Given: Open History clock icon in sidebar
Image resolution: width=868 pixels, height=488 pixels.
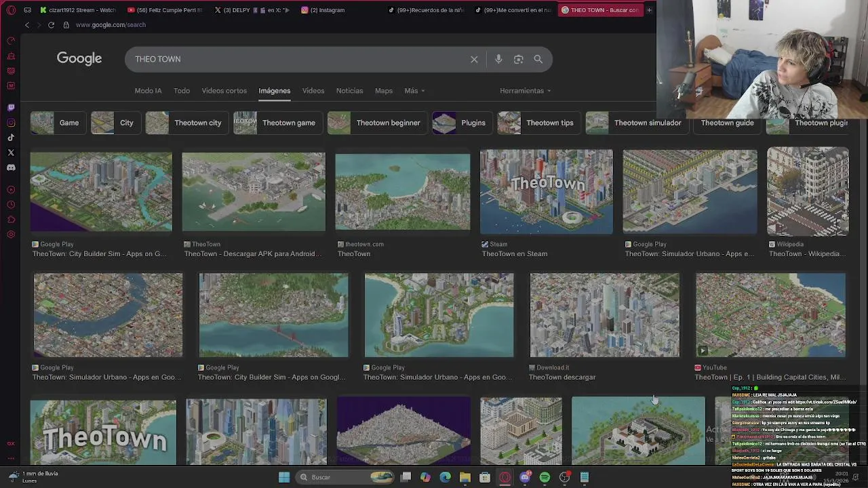Looking at the screenshot, I should point(11,205).
